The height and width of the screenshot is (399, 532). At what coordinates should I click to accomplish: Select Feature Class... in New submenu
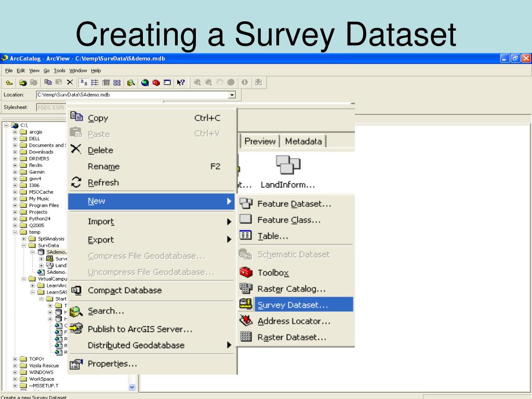(x=296, y=220)
